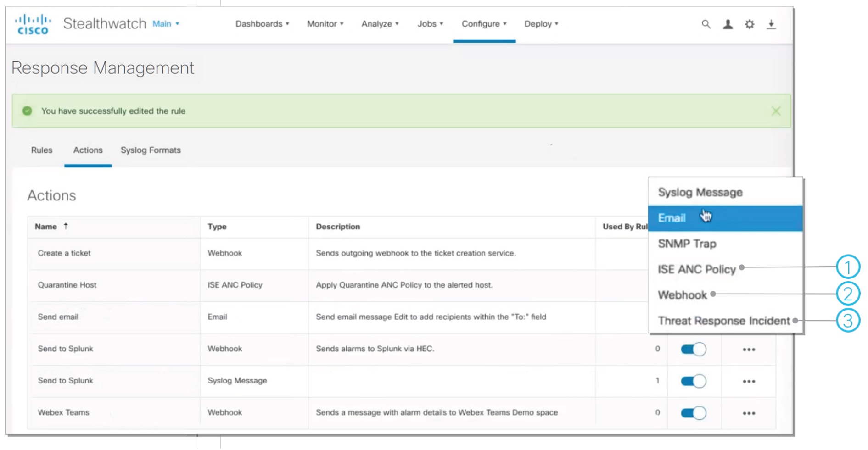Open the Monitor menu

[x=325, y=24]
